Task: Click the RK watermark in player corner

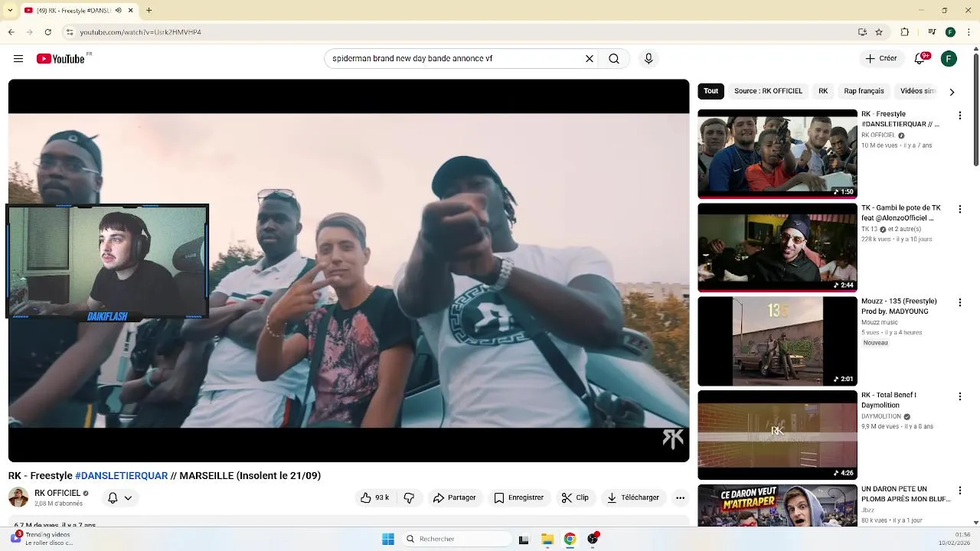Action: click(x=673, y=439)
